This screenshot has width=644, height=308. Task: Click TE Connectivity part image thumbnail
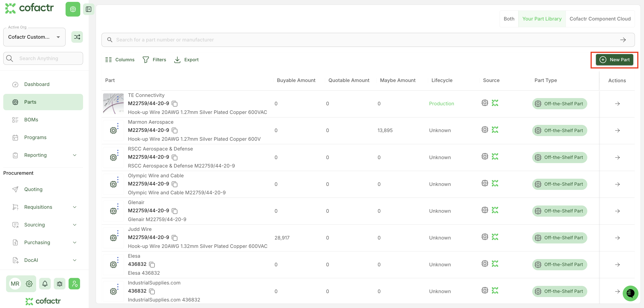[x=113, y=104]
